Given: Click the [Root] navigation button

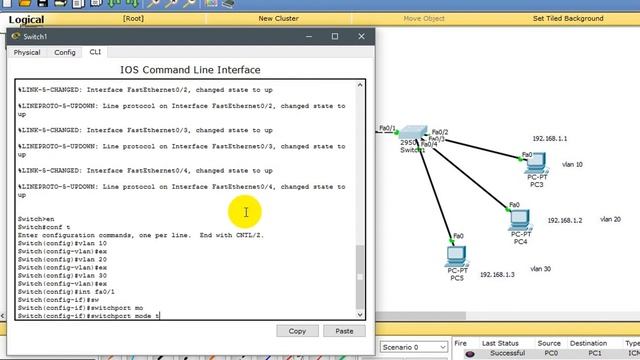Looking at the screenshot, I should click(133, 18).
